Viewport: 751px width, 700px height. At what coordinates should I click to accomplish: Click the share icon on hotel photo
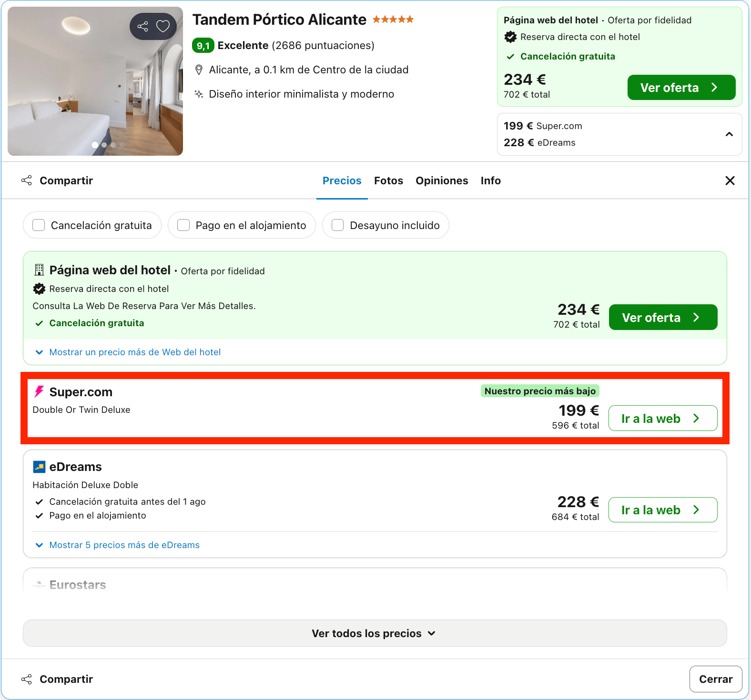coord(142,26)
